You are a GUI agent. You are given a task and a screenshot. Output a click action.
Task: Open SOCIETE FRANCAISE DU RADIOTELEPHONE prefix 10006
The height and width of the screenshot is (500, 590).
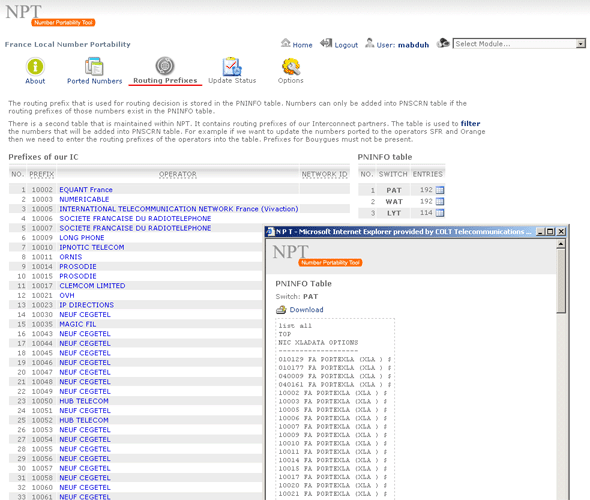tap(135, 219)
